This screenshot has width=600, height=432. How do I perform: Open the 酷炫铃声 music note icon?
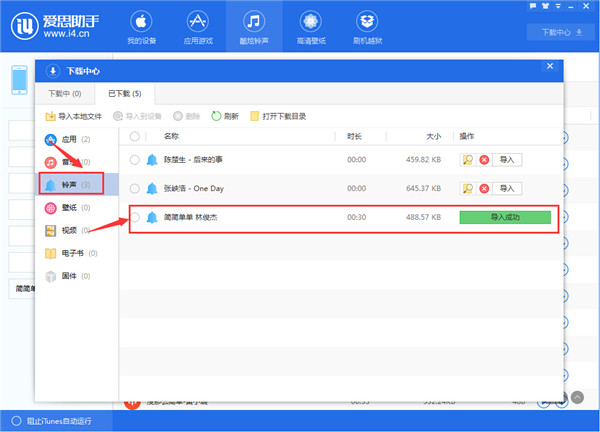254,21
